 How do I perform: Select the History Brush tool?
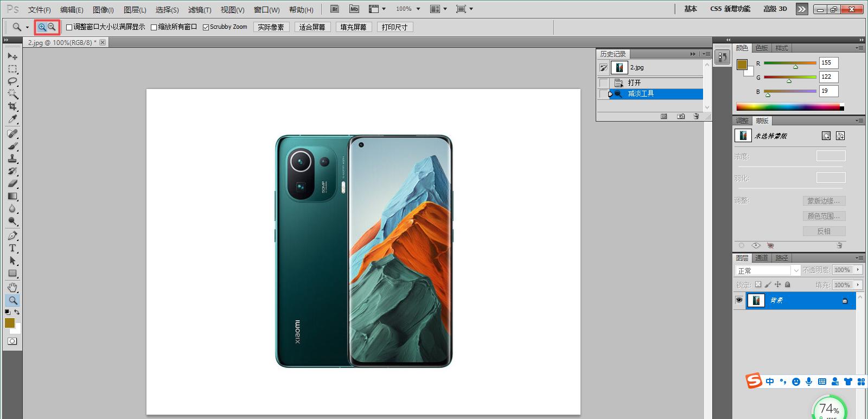click(x=12, y=171)
